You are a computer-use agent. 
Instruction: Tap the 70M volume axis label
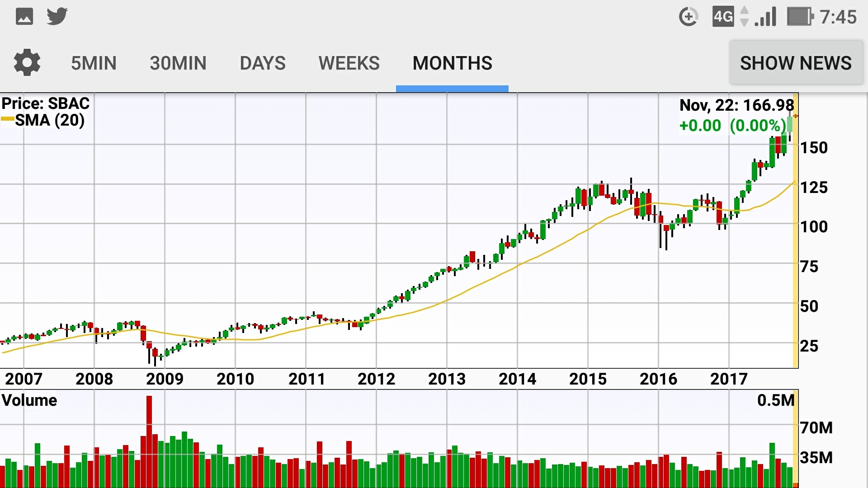click(x=816, y=427)
